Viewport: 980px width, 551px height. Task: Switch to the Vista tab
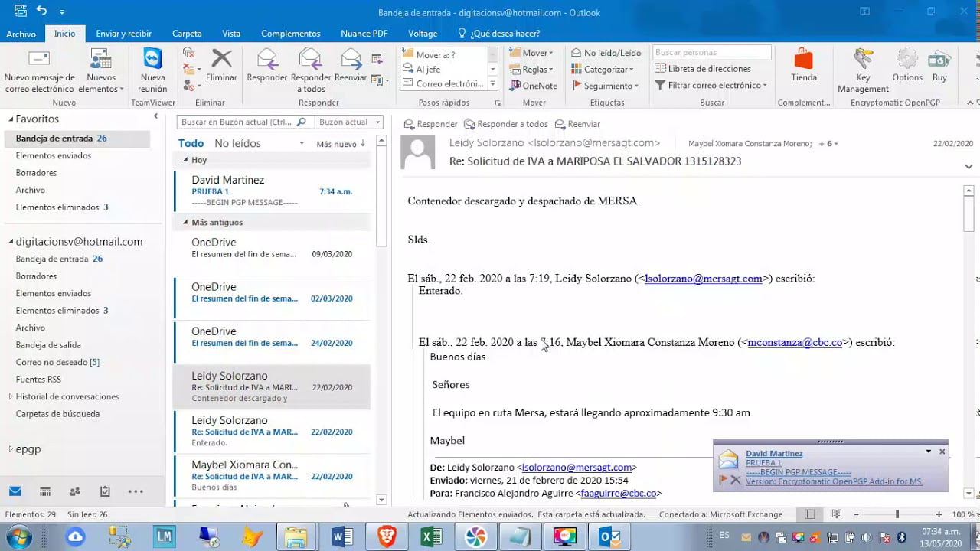coord(231,34)
